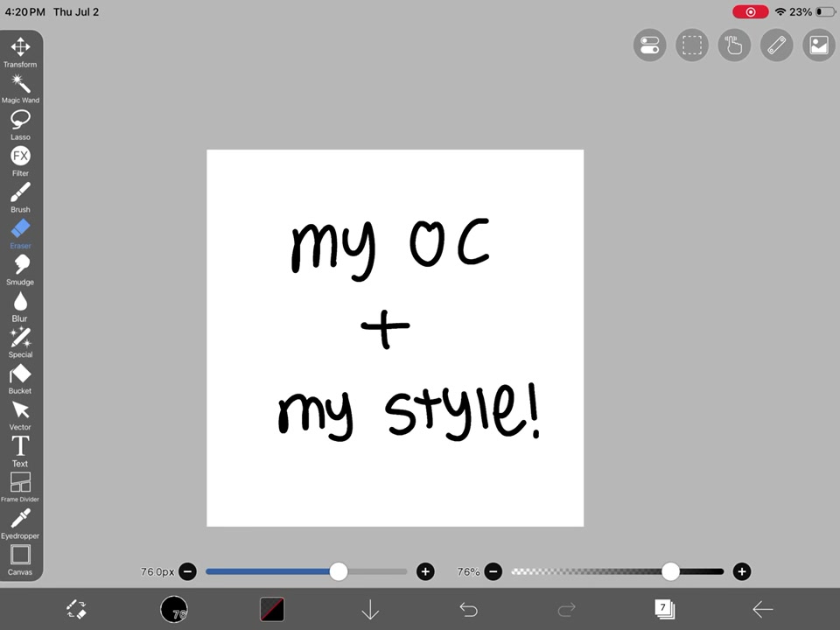Open the brush size preview circle
The image size is (840, 630).
point(174,610)
